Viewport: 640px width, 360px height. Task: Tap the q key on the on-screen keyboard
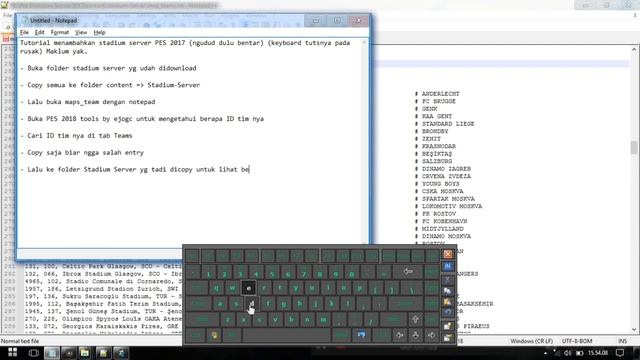tap(216, 288)
